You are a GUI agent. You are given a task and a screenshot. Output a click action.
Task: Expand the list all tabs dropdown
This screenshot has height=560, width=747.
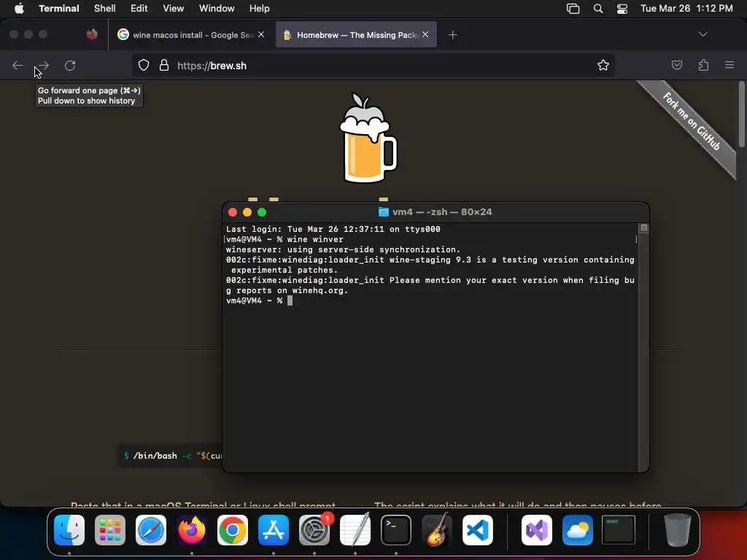[703, 34]
